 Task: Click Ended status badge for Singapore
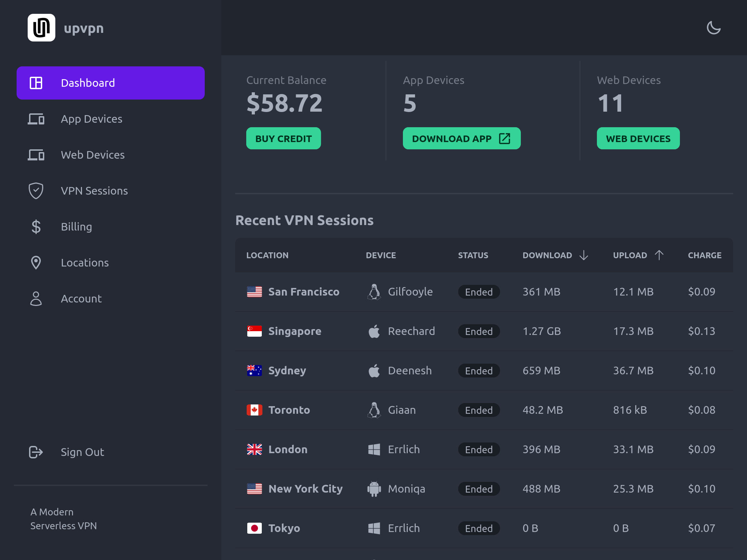pos(479,331)
